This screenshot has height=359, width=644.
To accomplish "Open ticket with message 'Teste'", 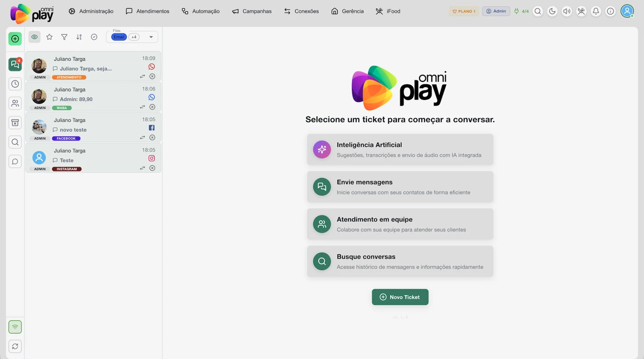I will pos(93,158).
